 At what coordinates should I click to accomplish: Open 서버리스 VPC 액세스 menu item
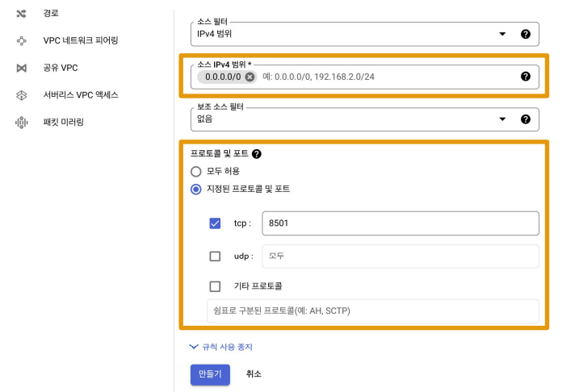pos(81,95)
